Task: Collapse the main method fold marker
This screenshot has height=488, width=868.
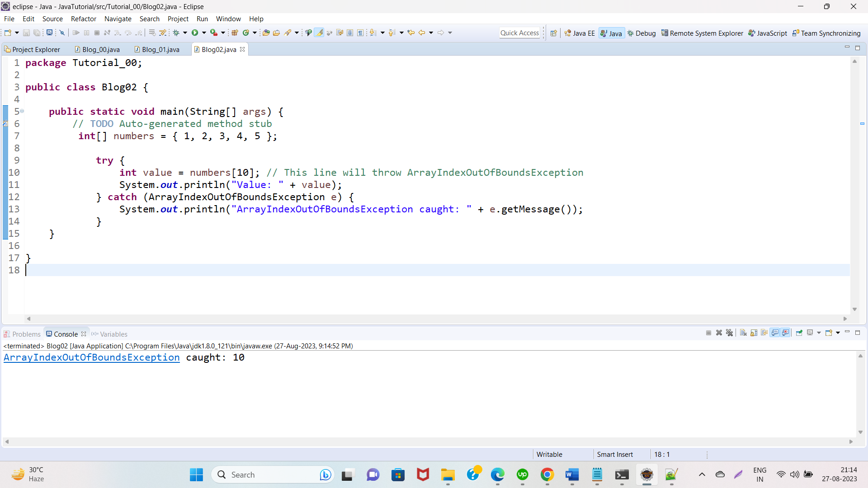Action: [22, 111]
